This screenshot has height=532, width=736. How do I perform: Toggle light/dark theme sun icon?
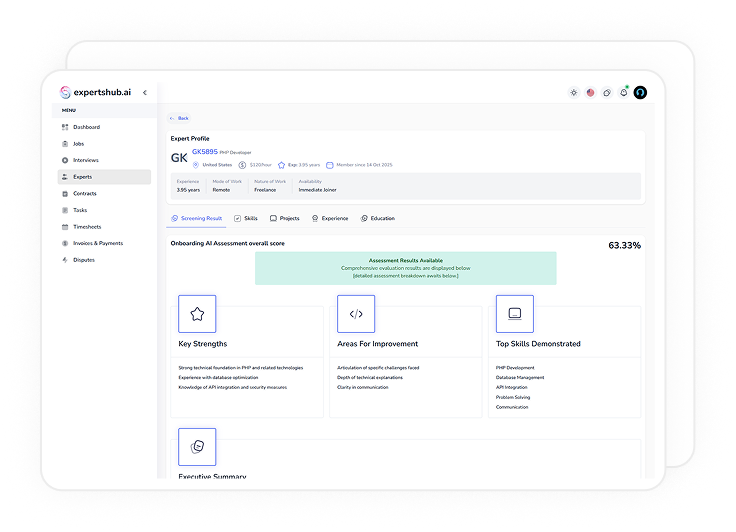pyautogui.click(x=573, y=92)
